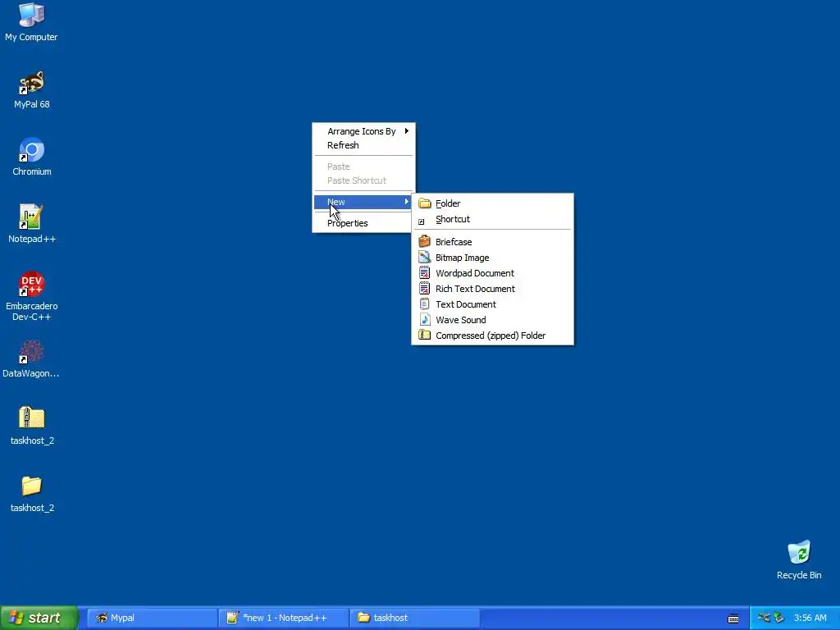The image size is (840, 630).
Task: Select the DataWagon desktop shortcut
Action: coord(31,358)
